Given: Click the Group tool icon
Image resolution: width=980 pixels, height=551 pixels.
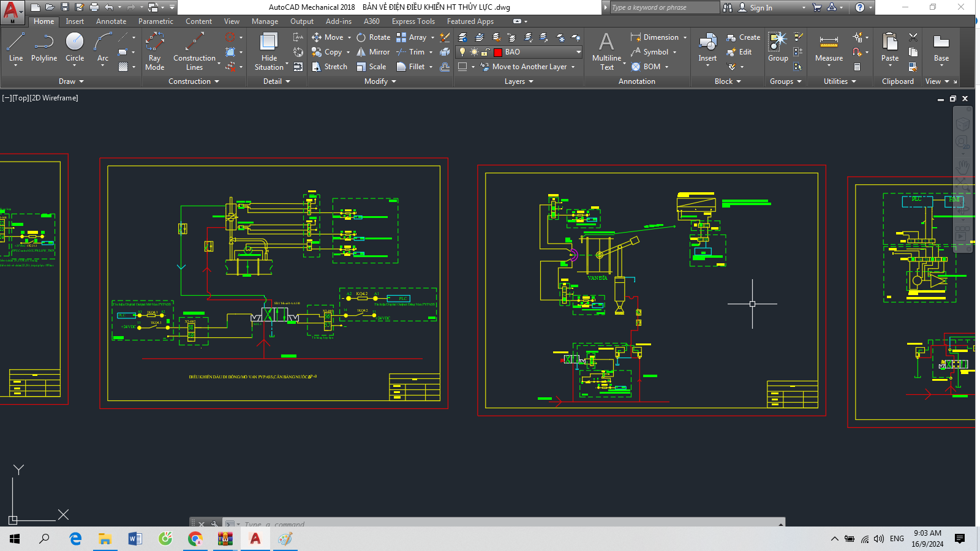Looking at the screenshot, I should pyautogui.click(x=778, y=48).
